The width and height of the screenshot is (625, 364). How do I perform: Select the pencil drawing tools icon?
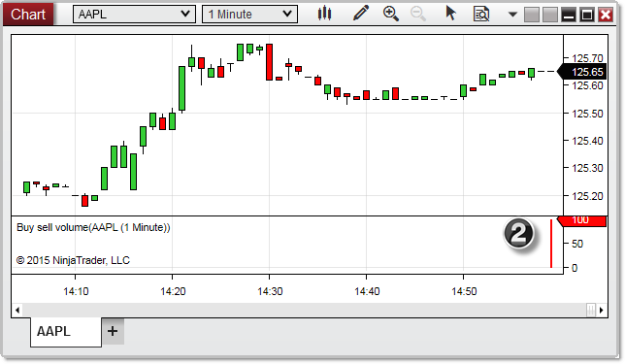[361, 14]
